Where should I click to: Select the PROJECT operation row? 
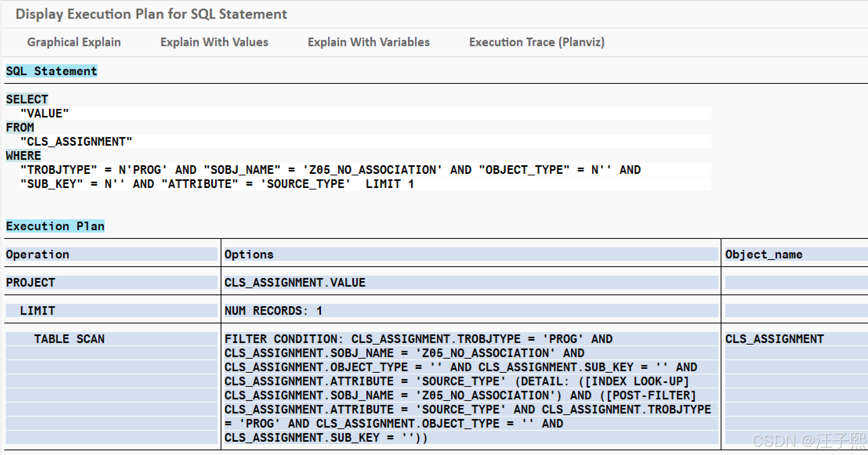pos(31,283)
